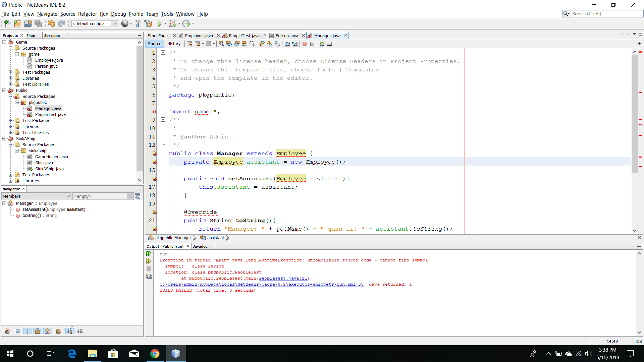The width and height of the screenshot is (644, 362).
Task: Click the Find Selection magnifier in the editor toolbar
Action: coord(221,44)
